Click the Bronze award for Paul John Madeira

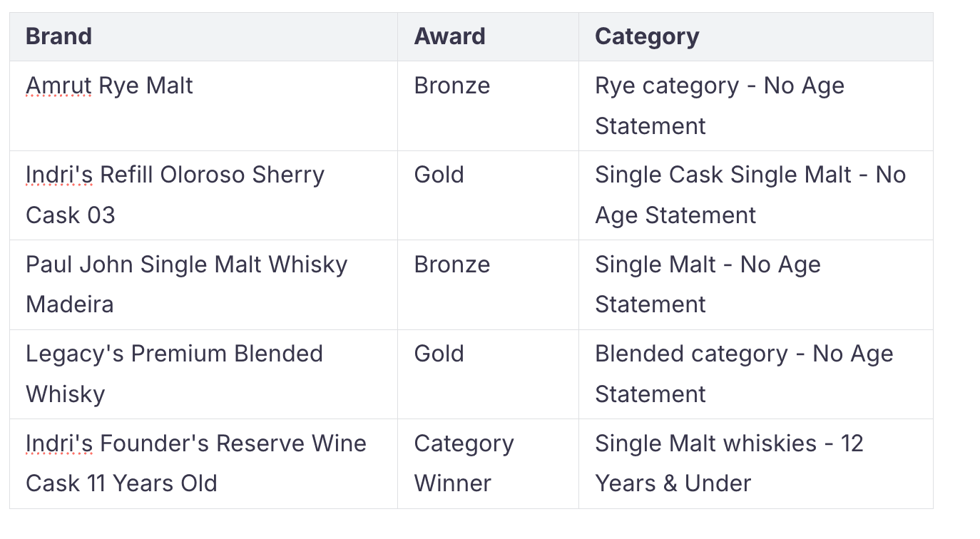pyautogui.click(x=452, y=265)
